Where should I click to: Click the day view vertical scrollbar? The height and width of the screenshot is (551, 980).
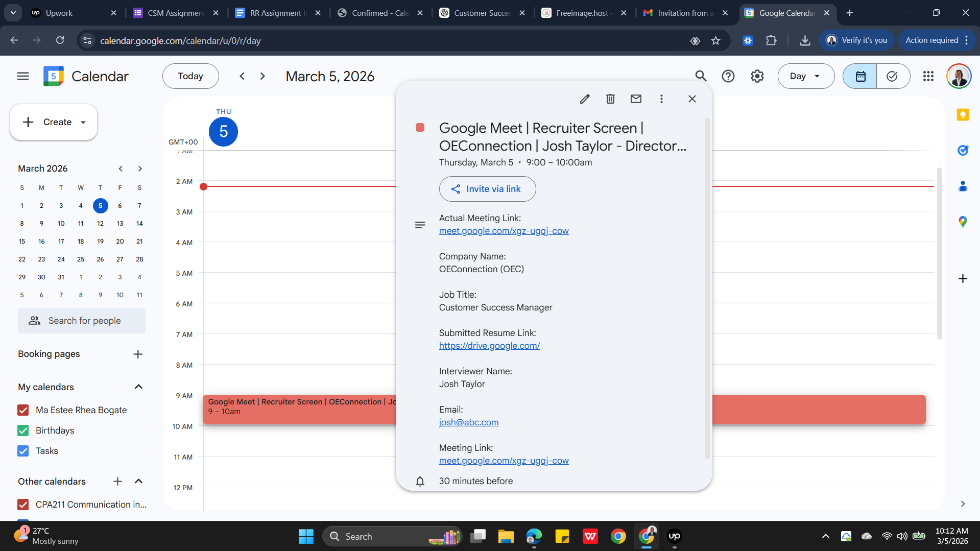pyautogui.click(x=940, y=254)
